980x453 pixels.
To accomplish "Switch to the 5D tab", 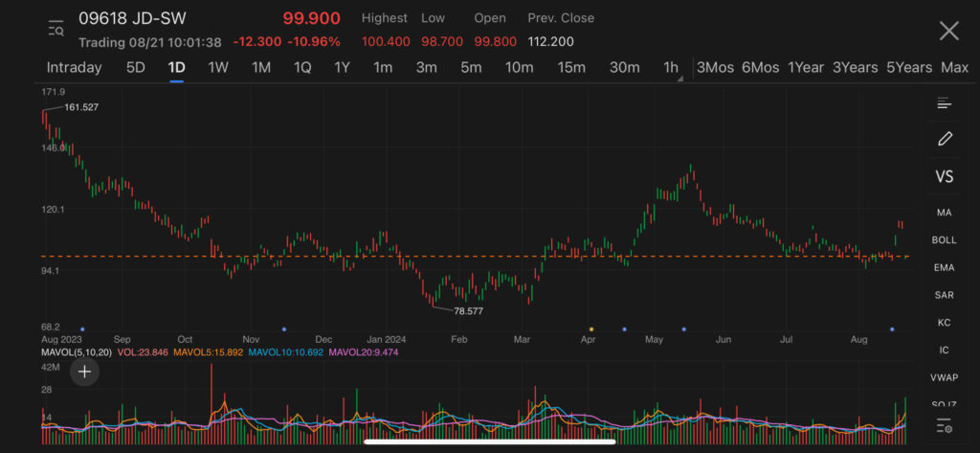I will [136, 68].
